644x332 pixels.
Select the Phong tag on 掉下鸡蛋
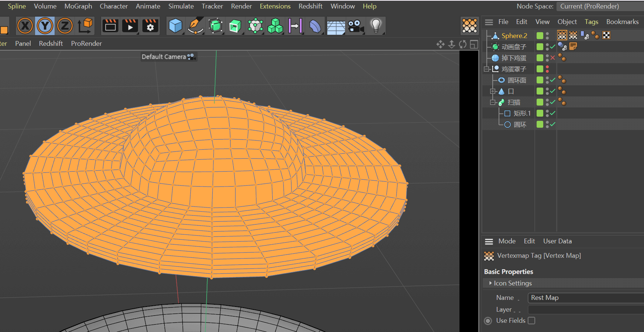[562, 57]
